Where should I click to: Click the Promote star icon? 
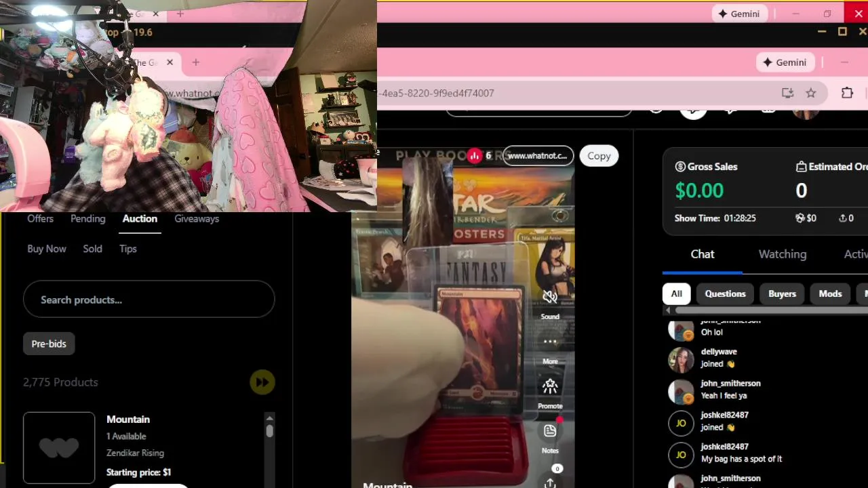point(550,386)
